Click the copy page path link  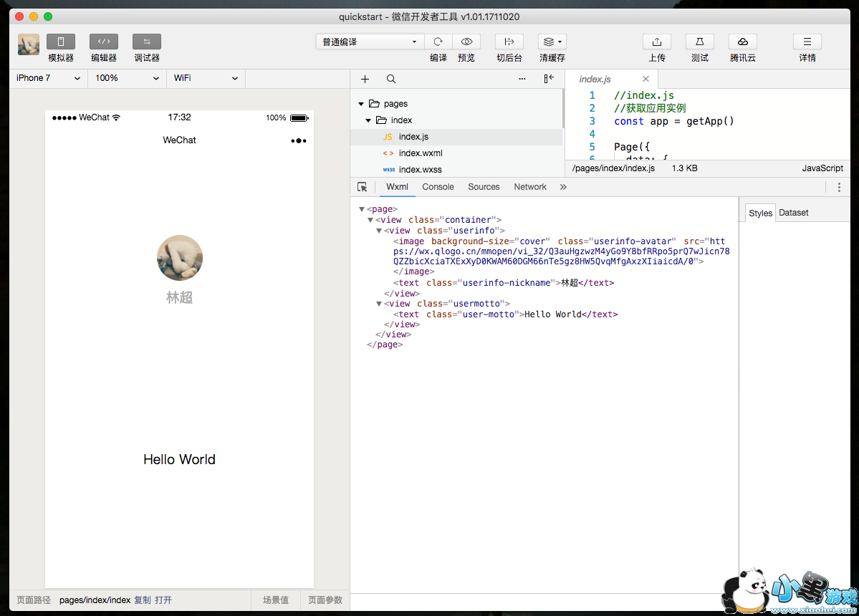pos(143,600)
